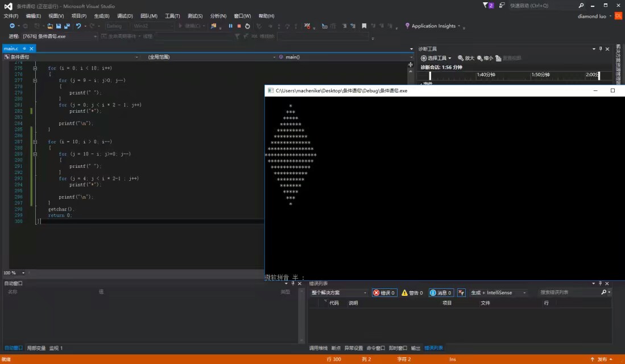625x364 pixels.
Task: Click the diagnostics timeline at 1:50分钟 mark
Action: [540, 75]
